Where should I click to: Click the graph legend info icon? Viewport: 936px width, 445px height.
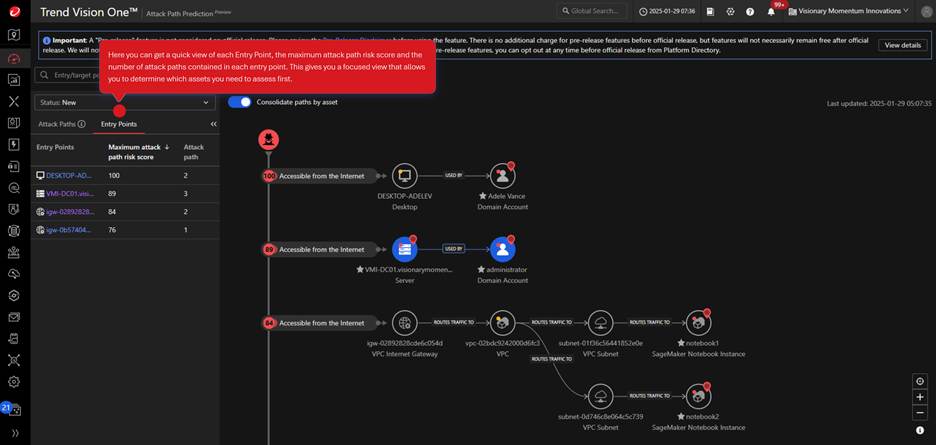click(x=920, y=431)
